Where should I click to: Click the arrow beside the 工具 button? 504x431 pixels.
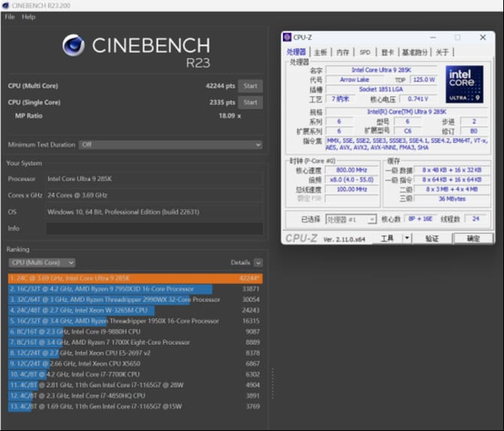[407, 238]
